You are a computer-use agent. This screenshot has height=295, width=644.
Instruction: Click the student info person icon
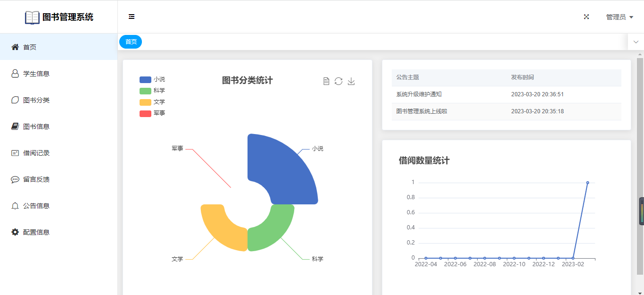pyautogui.click(x=15, y=74)
